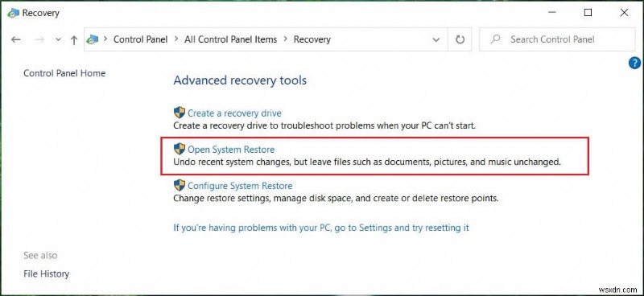Click the shield icon beside Create a recovery drive
The image size is (644, 296).
(x=180, y=113)
